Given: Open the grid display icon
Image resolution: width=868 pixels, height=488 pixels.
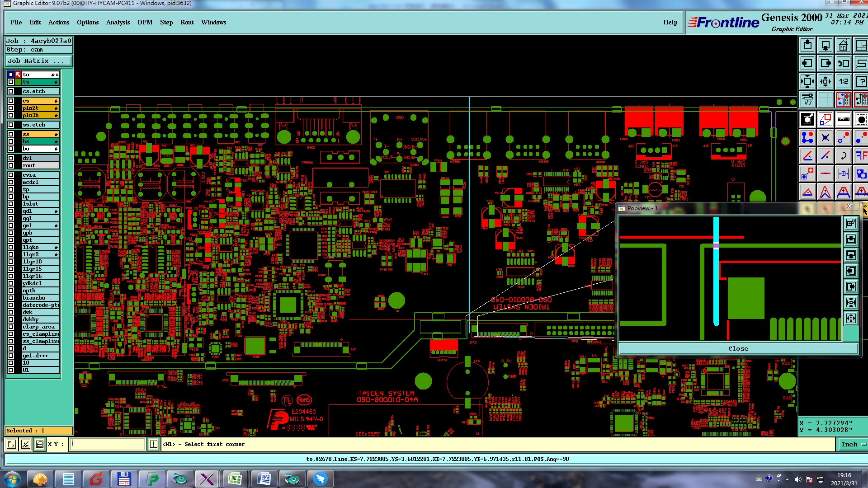Looking at the screenshot, I should point(825,99).
